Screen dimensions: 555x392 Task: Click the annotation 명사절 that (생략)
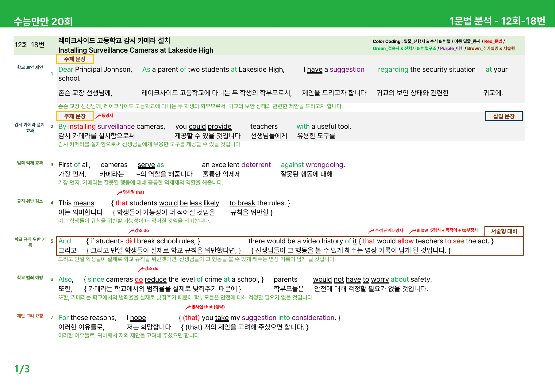208,307
